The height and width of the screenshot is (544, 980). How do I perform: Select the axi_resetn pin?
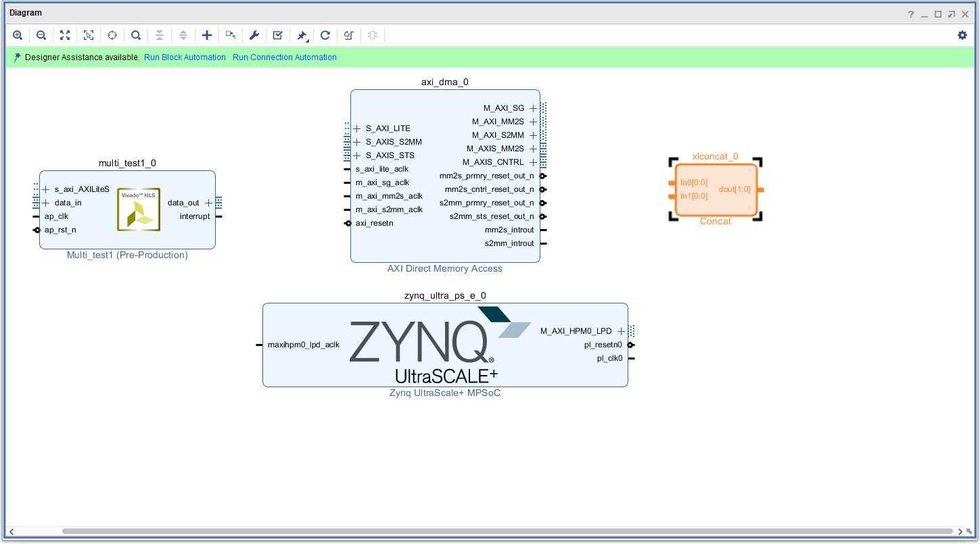point(374,223)
